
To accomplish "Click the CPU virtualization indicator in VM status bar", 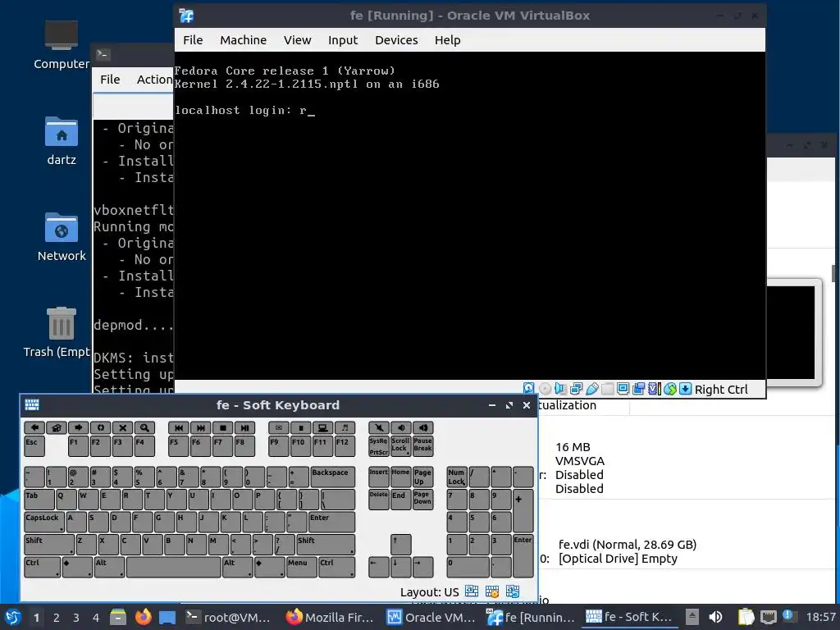I will 654,388.
